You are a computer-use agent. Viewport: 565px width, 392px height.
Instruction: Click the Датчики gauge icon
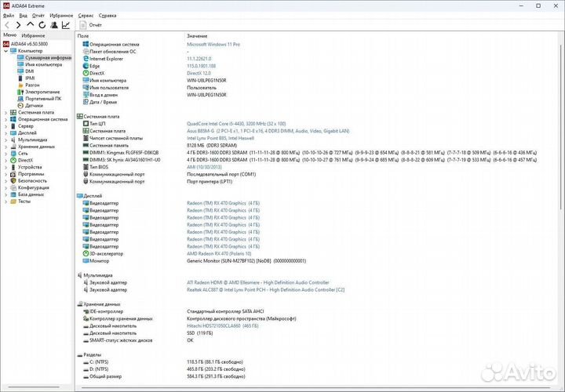20,106
